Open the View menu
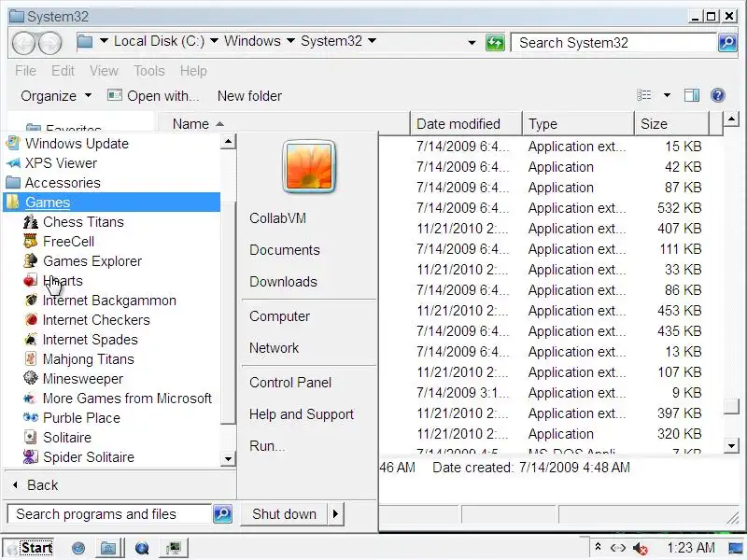 point(104,71)
